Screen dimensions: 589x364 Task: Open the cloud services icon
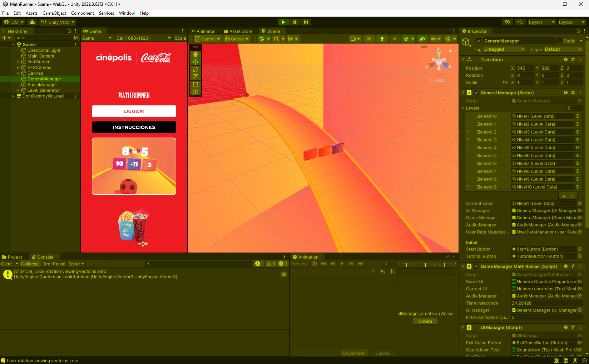pyautogui.click(x=32, y=22)
